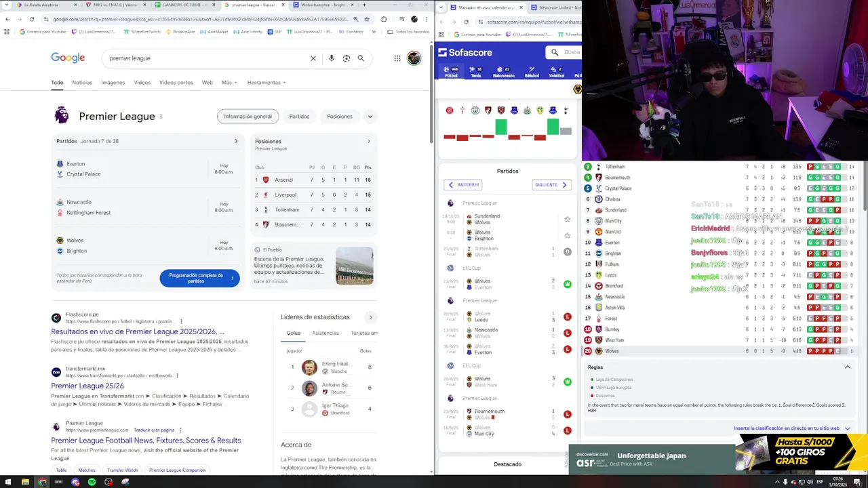The height and width of the screenshot is (488, 868).
Task: Click Everton vs Crystal Palace match
Action: (147, 169)
